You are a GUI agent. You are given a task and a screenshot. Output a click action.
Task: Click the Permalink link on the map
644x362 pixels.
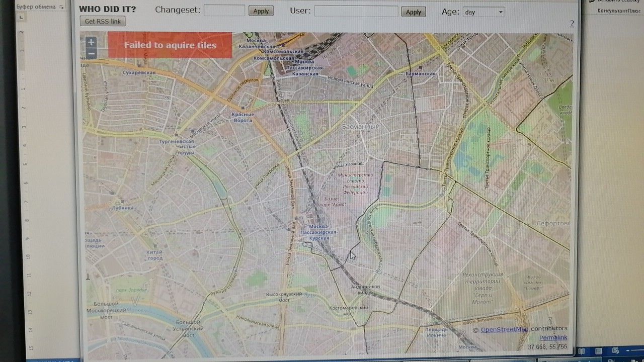(x=553, y=338)
